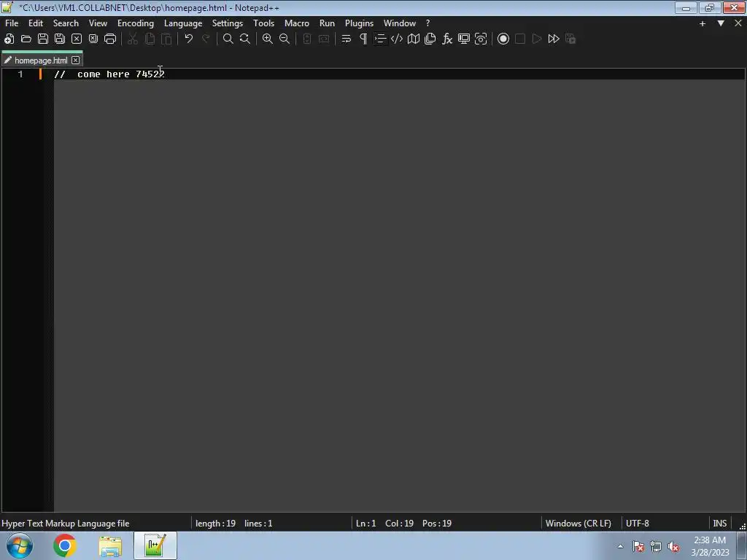Click the Folder as Workspace monitor icon
Viewport: 747px width, 560px height.
pyautogui.click(x=464, y=39)
